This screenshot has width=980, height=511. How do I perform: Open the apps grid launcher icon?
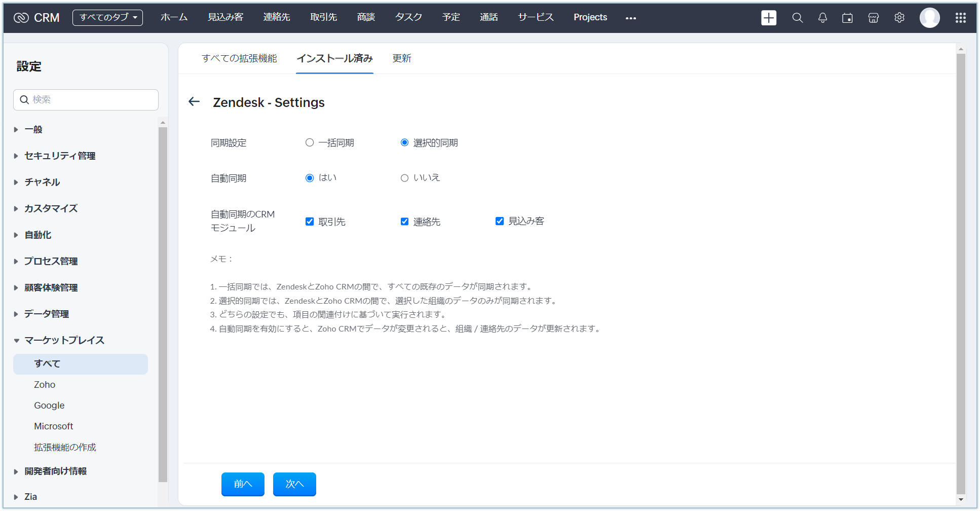tap(960, 18)
